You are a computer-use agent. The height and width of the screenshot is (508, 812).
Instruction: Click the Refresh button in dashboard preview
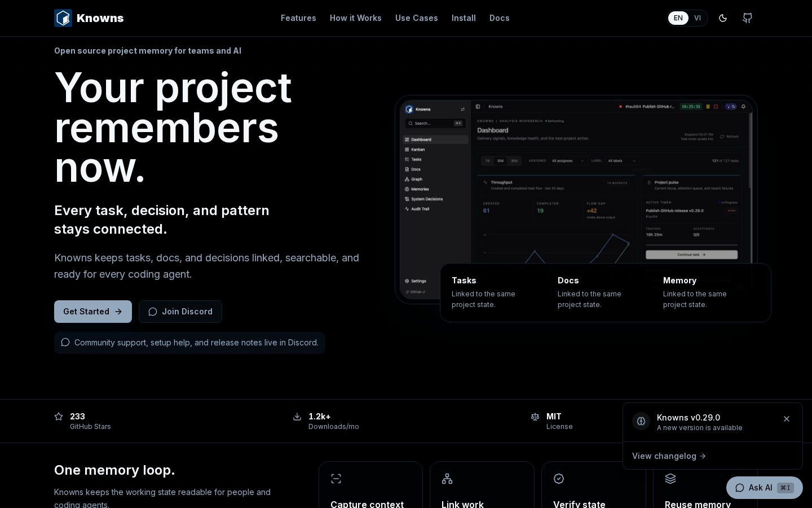(729, 137)
